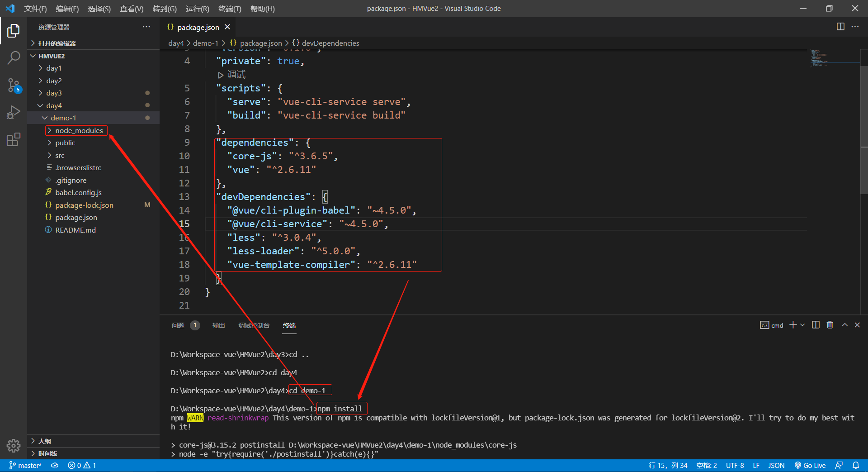Open the Explorer view in activity bar
The image size is (868, 472).
coord(14,31)
